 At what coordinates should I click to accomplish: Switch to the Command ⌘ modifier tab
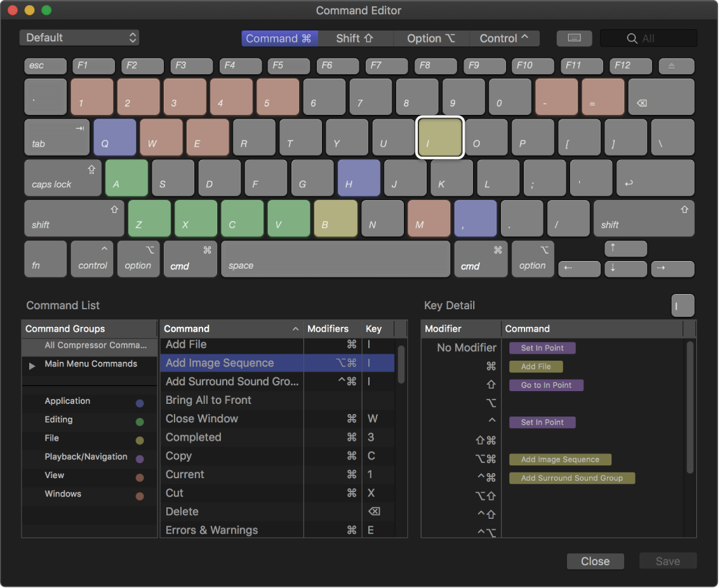tap(280, 38)
